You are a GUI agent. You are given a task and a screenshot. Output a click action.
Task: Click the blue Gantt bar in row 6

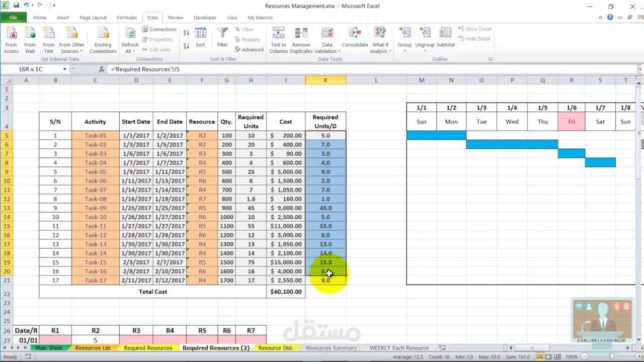click(512, 145)
